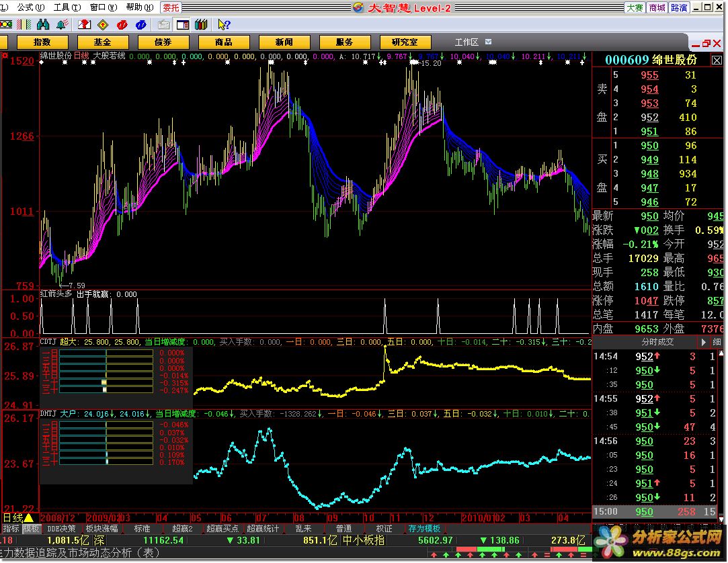Click the 委托 trading button
The width and height of the screenshot is (728, 563).
click(x=171, y=7)
